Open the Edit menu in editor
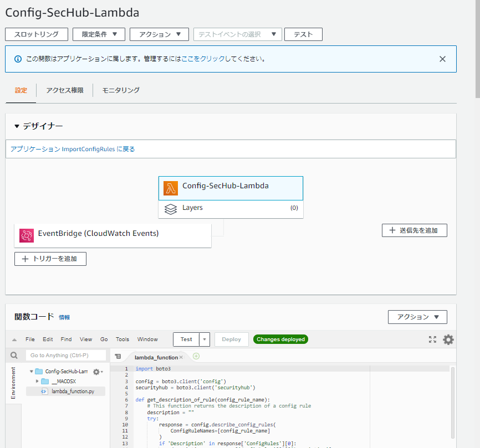Screen dimensions: 480x448 tap(48, 339)
